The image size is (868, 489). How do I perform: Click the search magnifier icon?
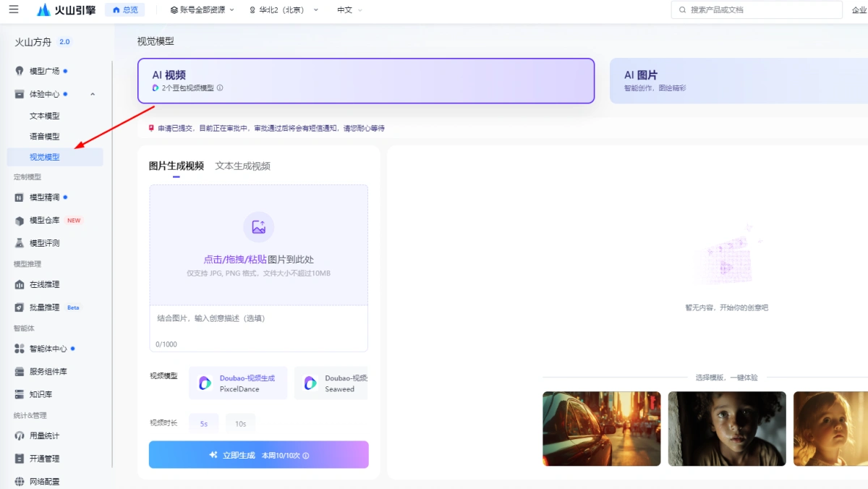(x=683, y=10)
